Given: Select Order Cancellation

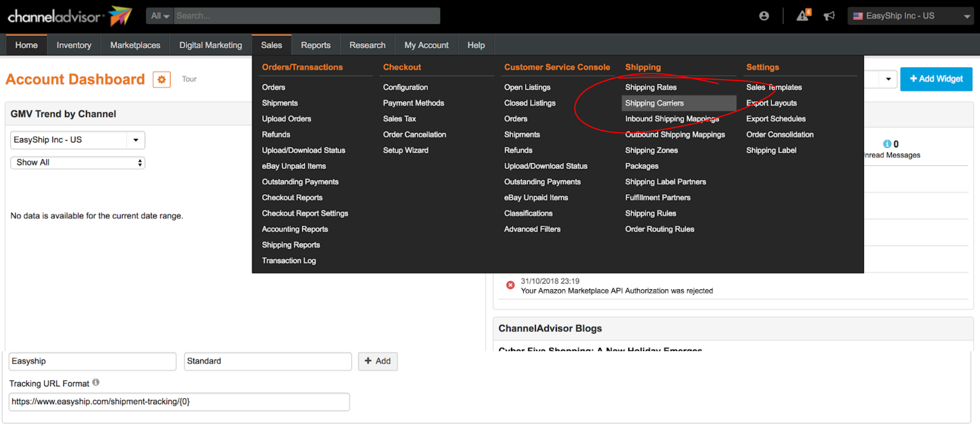Looking at the screenshot, I should point(414,135).
